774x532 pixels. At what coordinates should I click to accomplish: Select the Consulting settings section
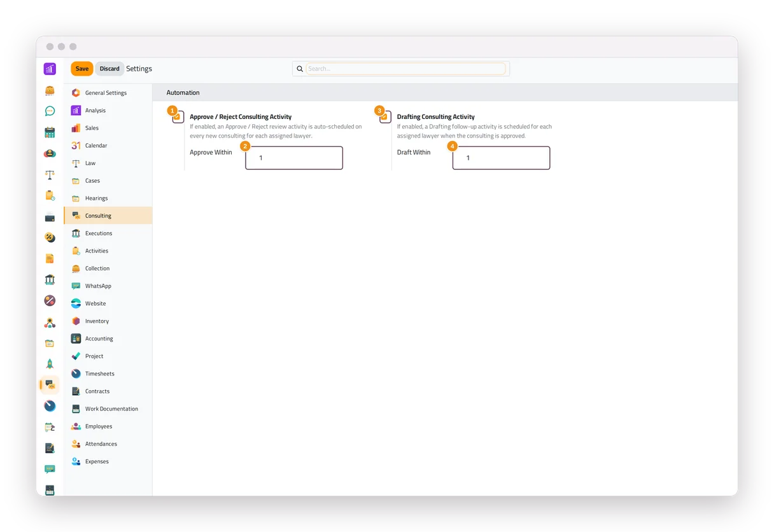108,216
